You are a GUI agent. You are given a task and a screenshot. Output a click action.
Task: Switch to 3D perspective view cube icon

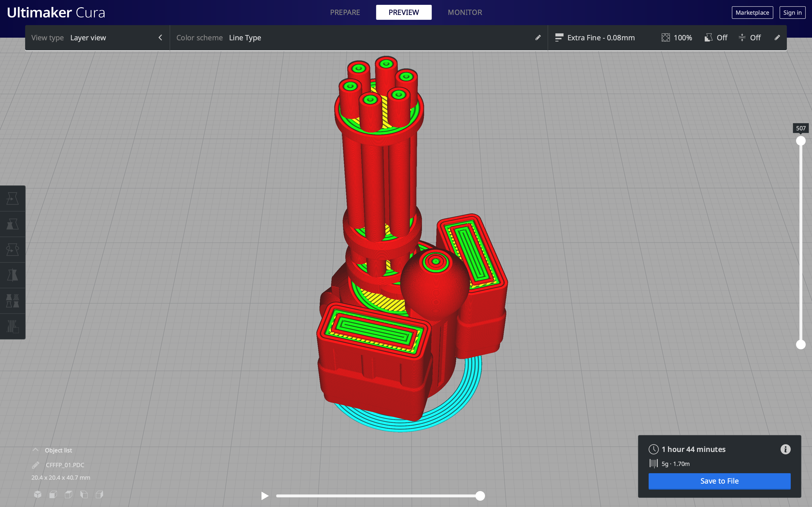(38, 494)
